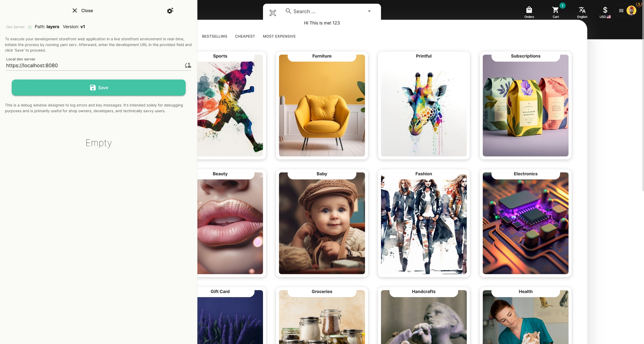Viewport: 644px width, 344px height.
Task: Click the settings gear icon in debug panel
Action: coord(170,11)
